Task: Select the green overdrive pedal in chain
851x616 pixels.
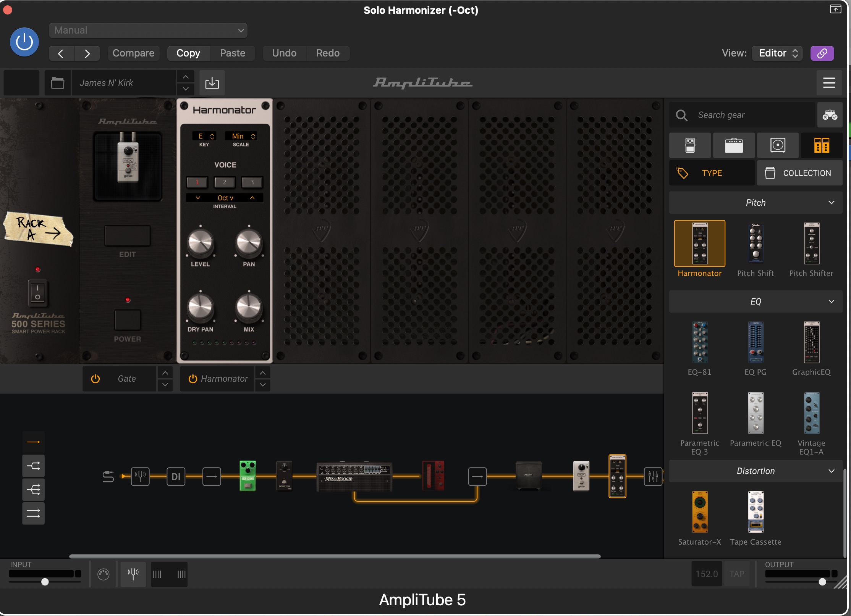Action: coord(248,476)
